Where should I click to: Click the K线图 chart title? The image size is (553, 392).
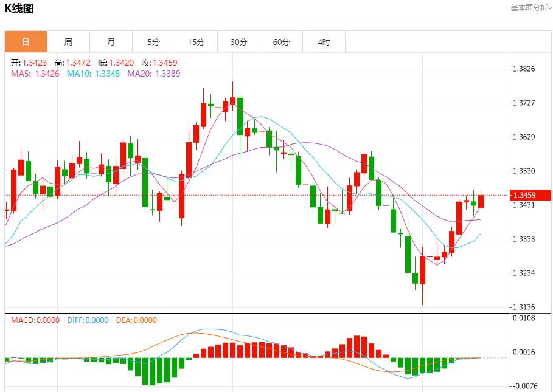20,9
